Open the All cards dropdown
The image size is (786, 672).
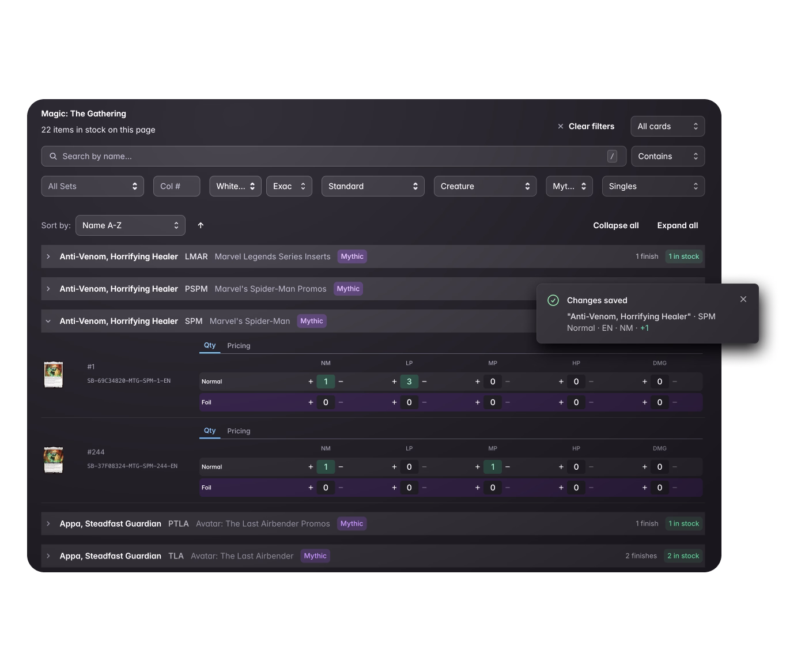click(x=668, y=126)
